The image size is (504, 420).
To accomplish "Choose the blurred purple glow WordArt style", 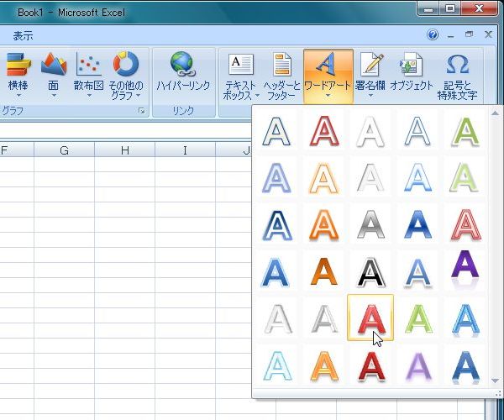I will coord(418,365).
